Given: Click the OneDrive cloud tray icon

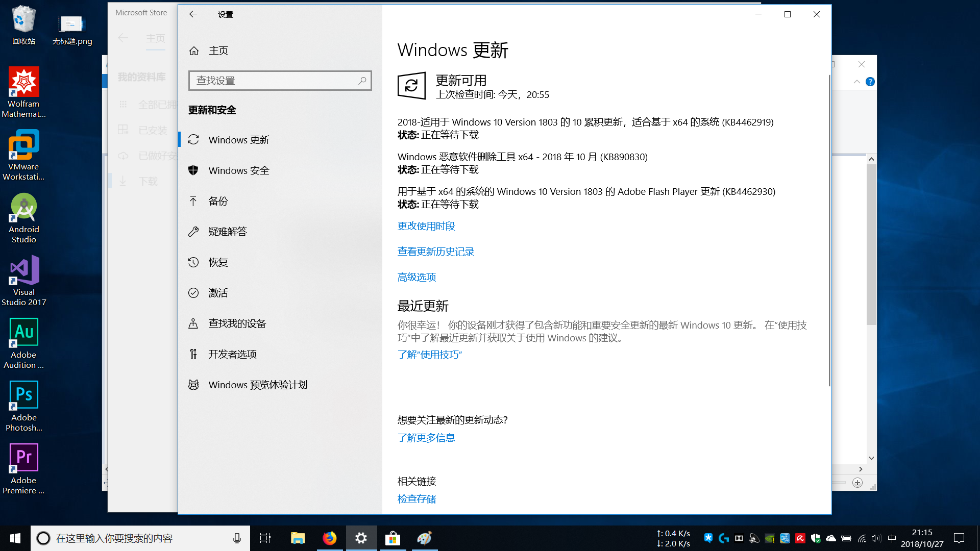Looking at the screenshot, I should pyautogui.click(x=830, y=538).
